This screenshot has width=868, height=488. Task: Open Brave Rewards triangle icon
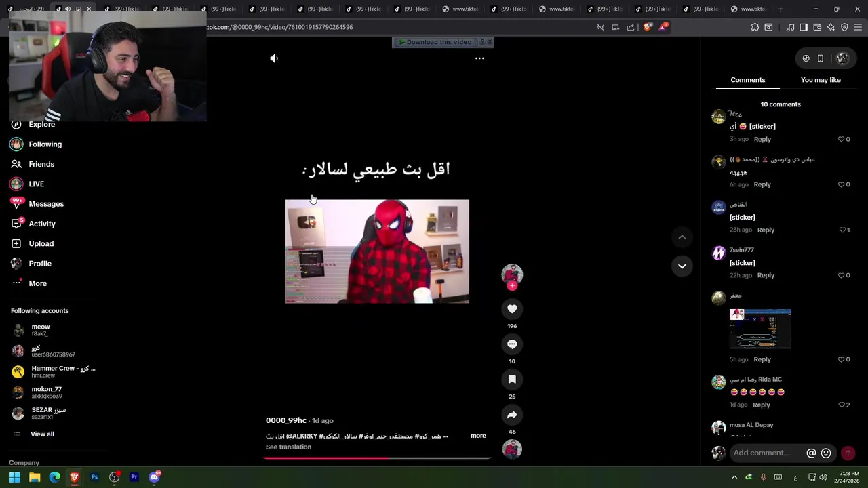(x=663, y=27)
